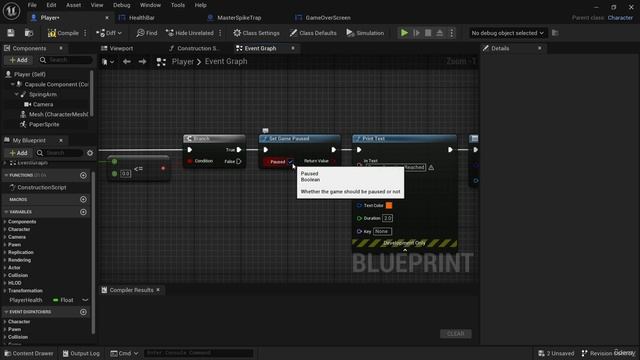Open the Construction Script tab
Image resolution: width=640 pixels, height=360 pixels.
[x=198, y=48]
